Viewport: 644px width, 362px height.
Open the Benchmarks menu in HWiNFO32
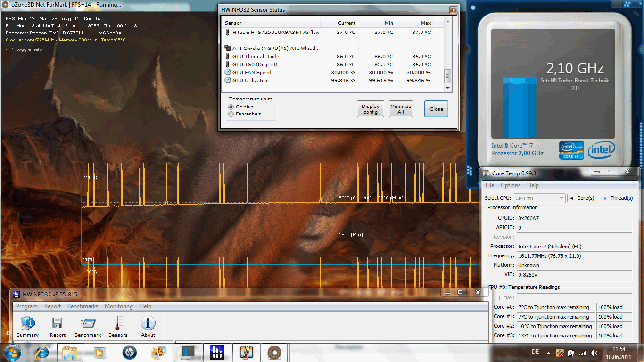83,306
